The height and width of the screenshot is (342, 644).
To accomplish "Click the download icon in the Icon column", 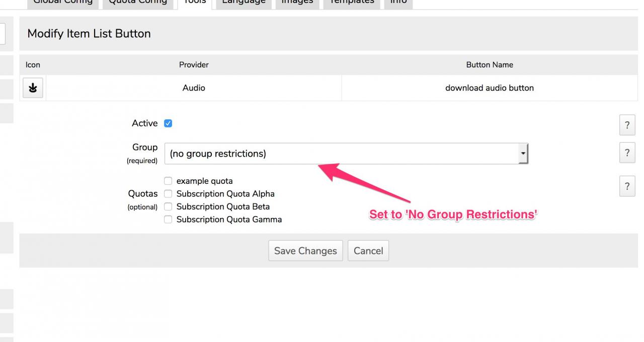I will click(33, 88).
